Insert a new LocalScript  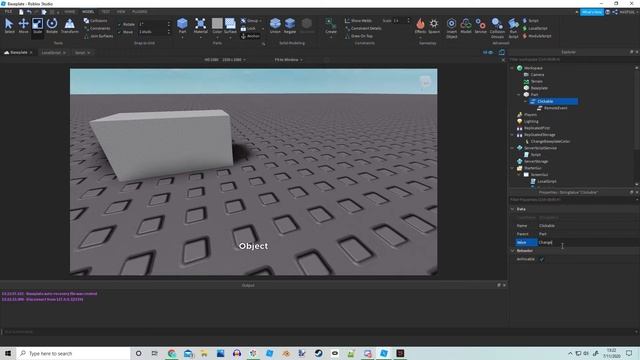click(x=535, y=28)
